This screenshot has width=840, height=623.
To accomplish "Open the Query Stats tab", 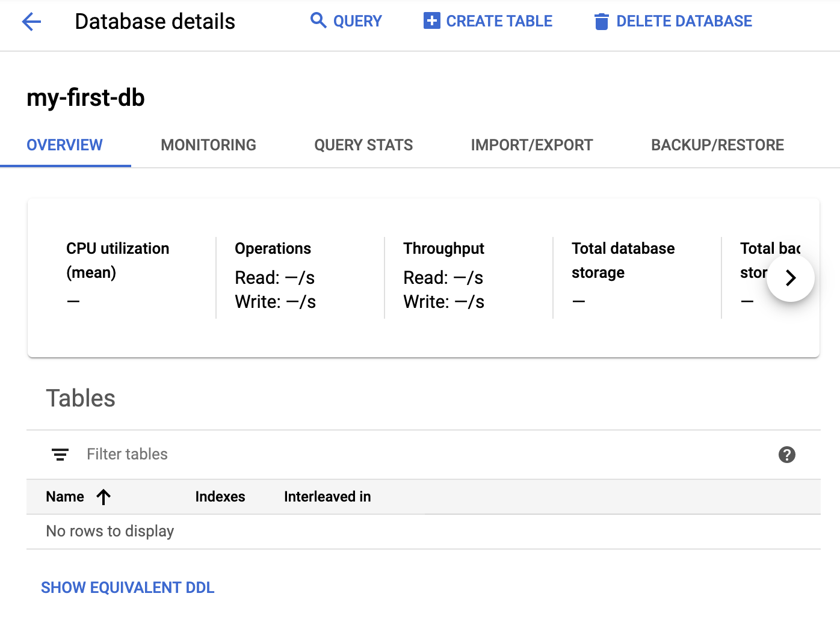I will point(363,145).
